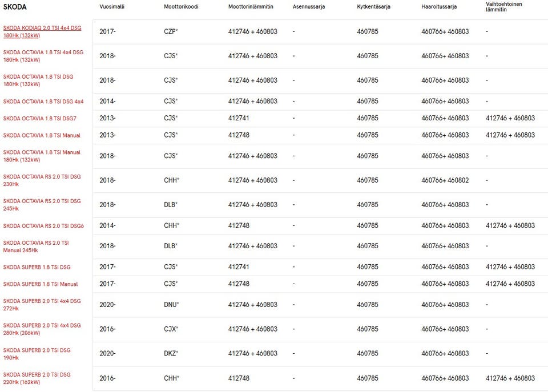Click the SKODA OCTAVIA RS 2.0 TSI DSG6 link
Screen dimensions: 548x392
point(43,226)
